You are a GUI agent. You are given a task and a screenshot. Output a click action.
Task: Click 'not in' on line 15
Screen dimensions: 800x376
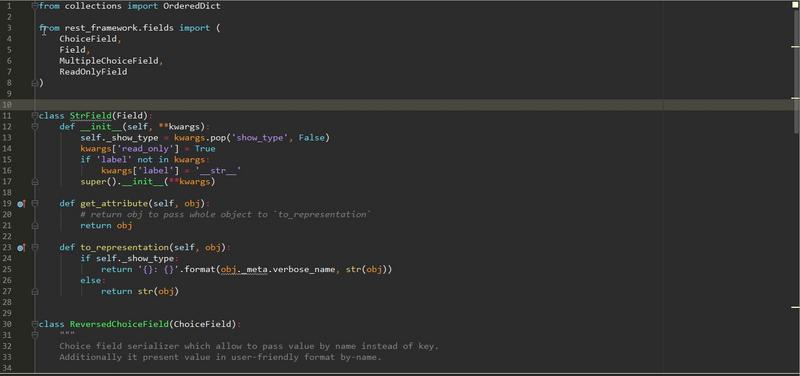coord(153,160)
